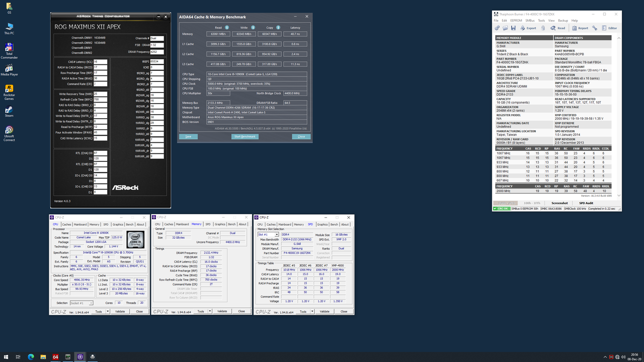
Task: Click Validate in the CPU-Z CPU window
Action: [120, 312]
